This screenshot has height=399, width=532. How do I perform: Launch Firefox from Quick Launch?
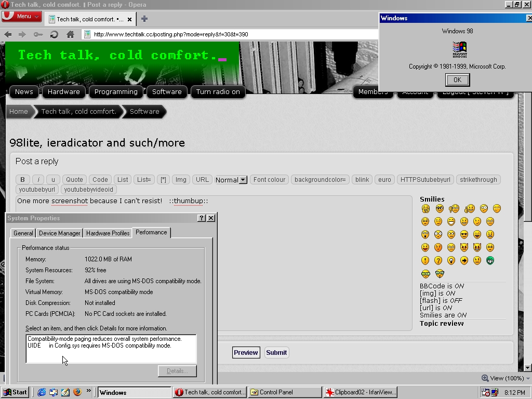point(77,393)
